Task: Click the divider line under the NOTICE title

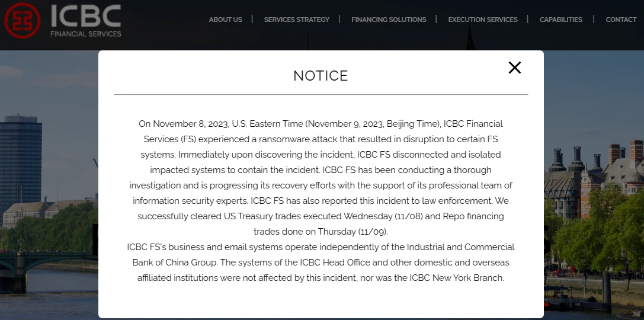Action: point(321,94)
